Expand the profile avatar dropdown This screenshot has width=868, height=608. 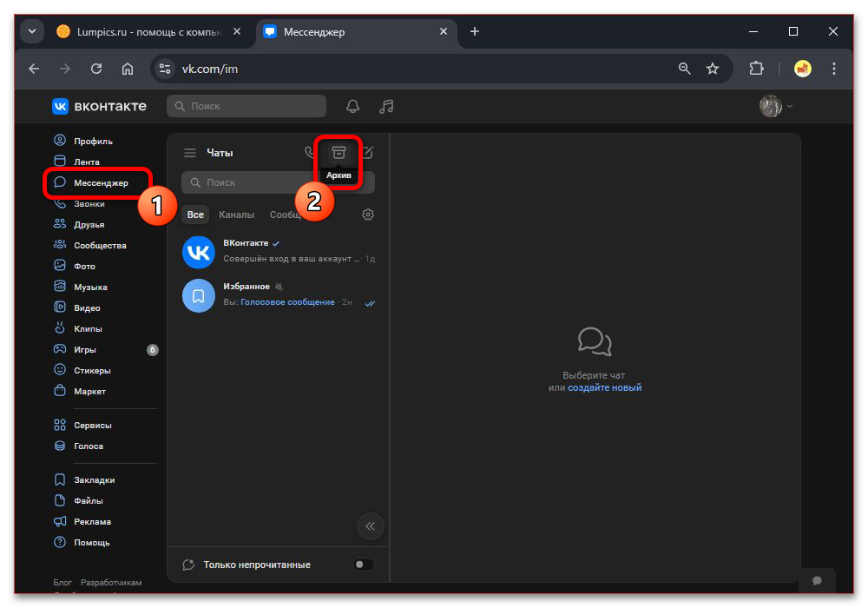776,106
